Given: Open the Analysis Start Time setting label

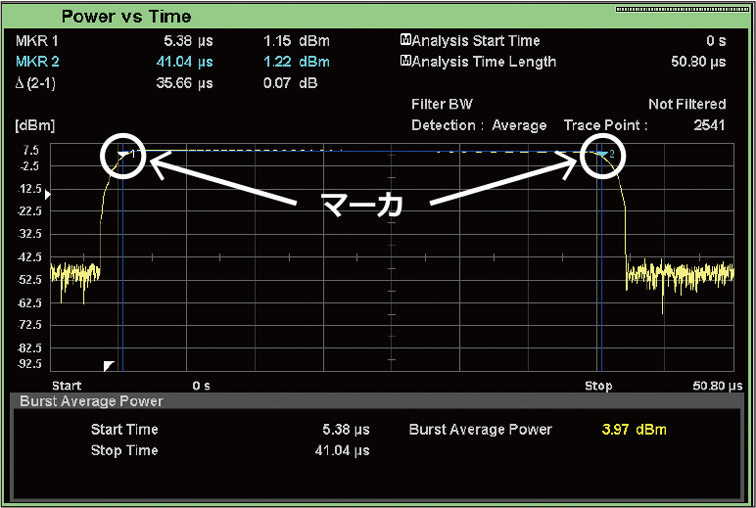Looking at the screenshot, I should [475, 40].
